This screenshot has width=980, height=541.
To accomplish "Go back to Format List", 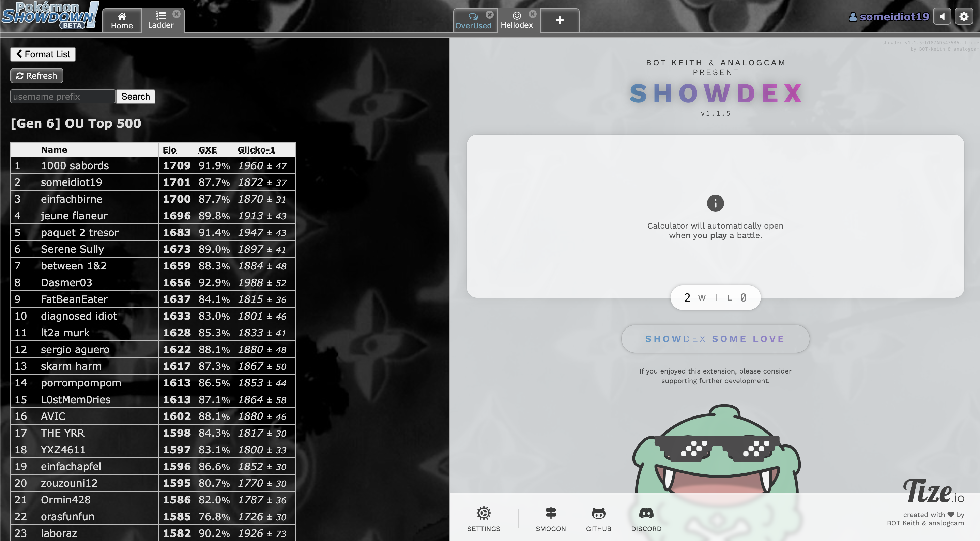I will pos(43,54).
